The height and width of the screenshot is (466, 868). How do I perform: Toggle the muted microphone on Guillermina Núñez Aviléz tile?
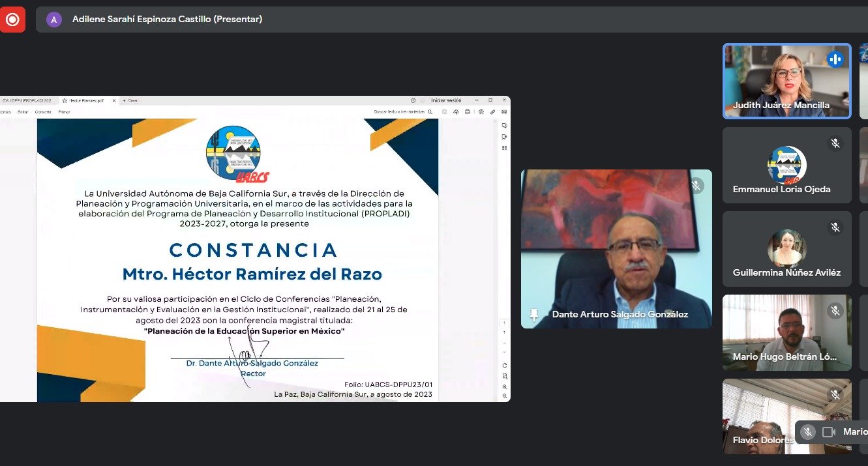[835, 227]
